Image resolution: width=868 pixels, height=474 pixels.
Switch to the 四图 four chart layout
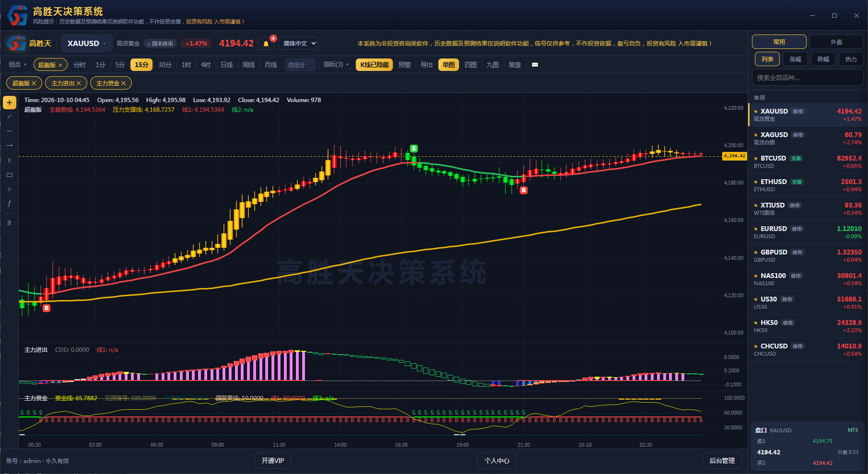click(x=470, y=65)
